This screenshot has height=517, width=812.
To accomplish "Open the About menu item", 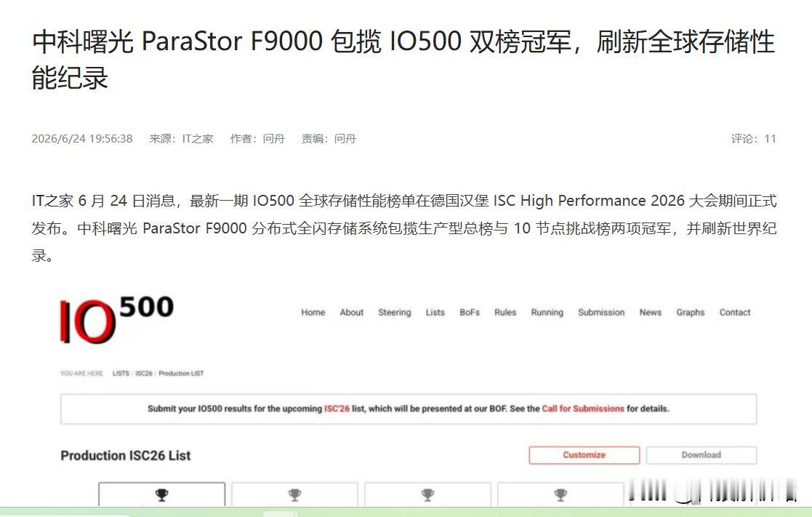I will point(352,313).
